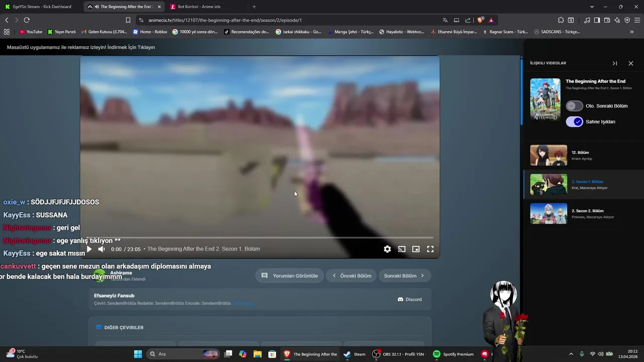This screenshot has height=362, width=644.
Task: Click the address bar URL
Action: click(225, 20)
